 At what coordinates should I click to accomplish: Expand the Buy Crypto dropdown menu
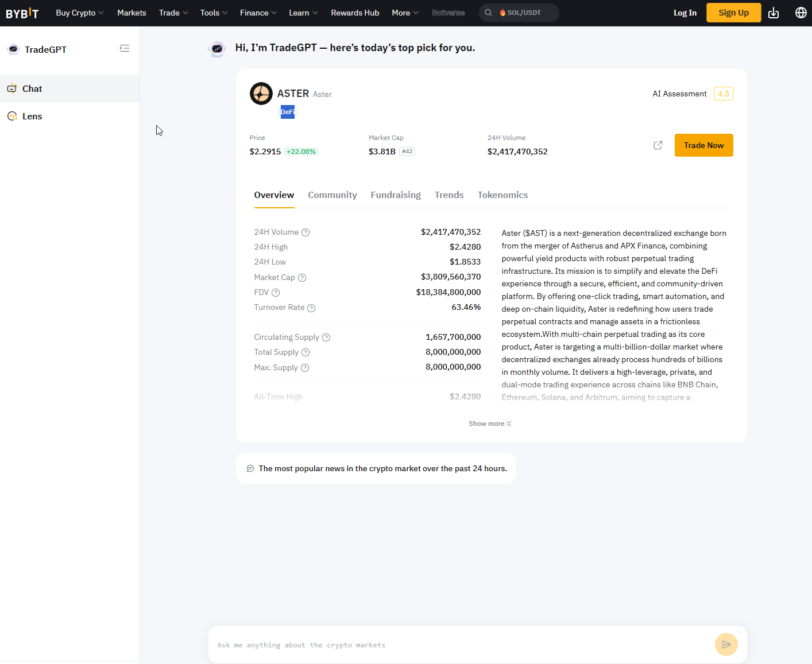(80, 13)
